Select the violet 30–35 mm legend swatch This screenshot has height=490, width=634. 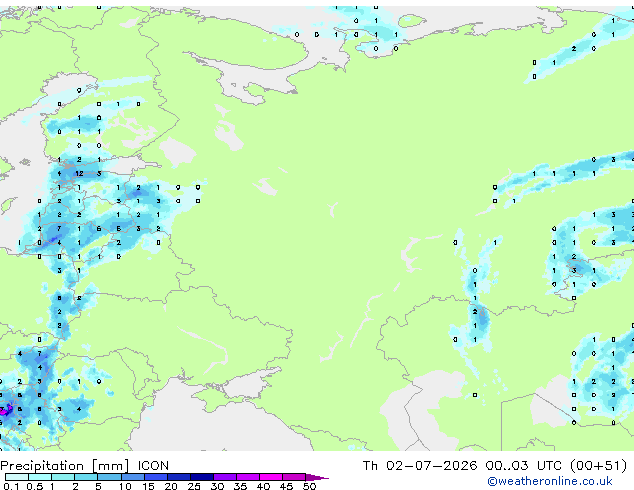pos(224,477)
